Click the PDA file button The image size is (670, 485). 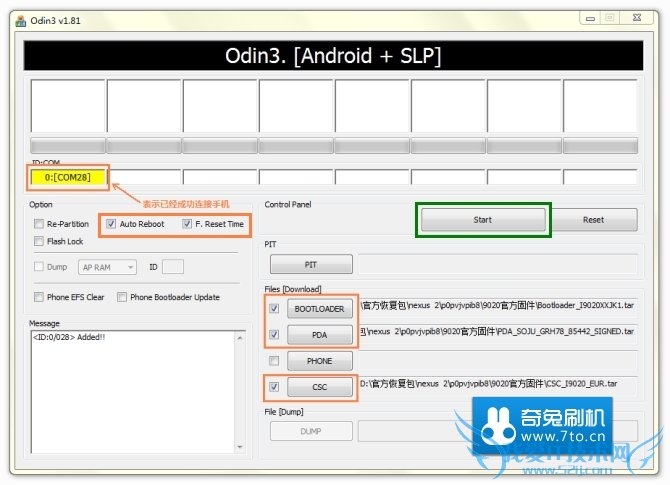[320, 335]
